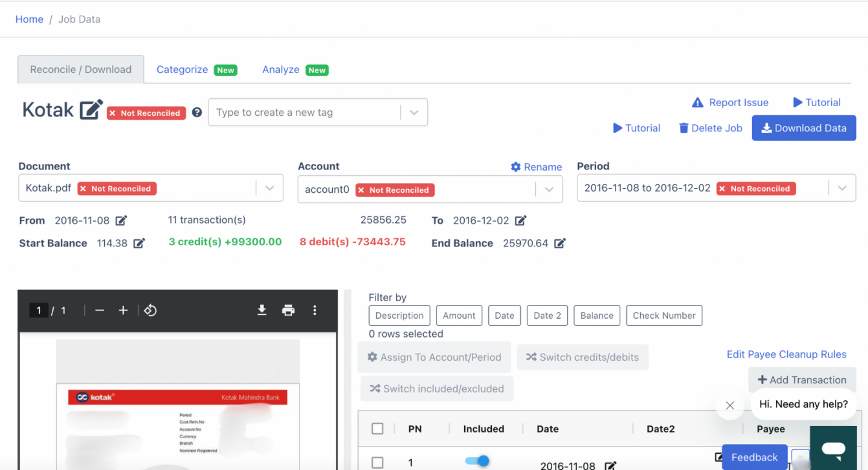Sort by the Payee column header
Image resolution: width=868 pixels, height=470 pixels.
[x=770, y=429]
